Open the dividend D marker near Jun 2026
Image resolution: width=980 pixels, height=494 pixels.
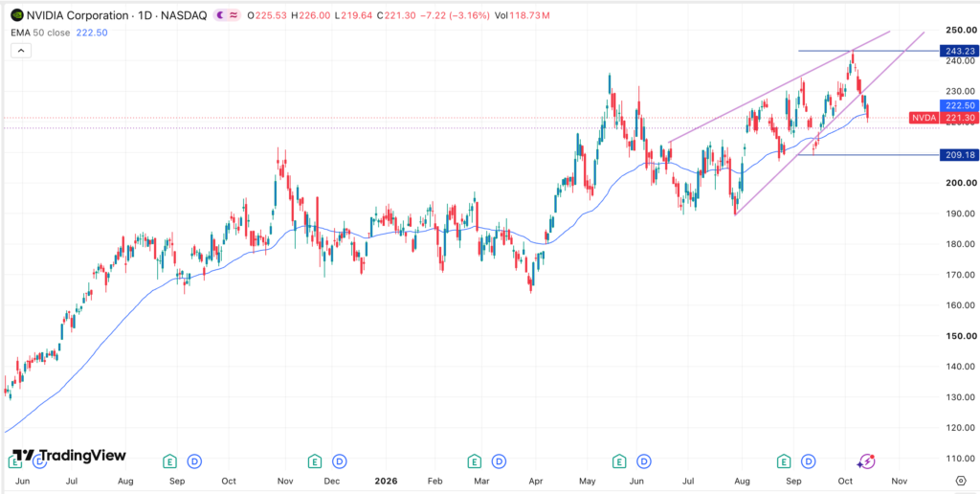click(644, 461)
